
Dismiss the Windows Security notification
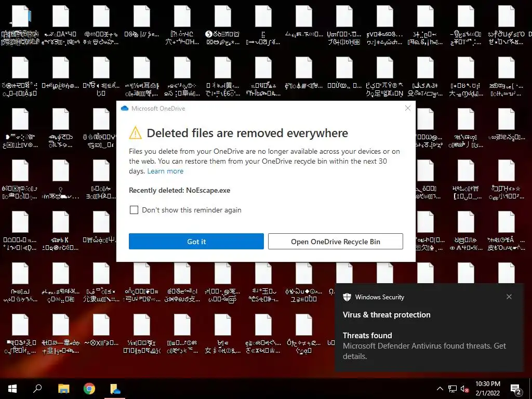509,297
